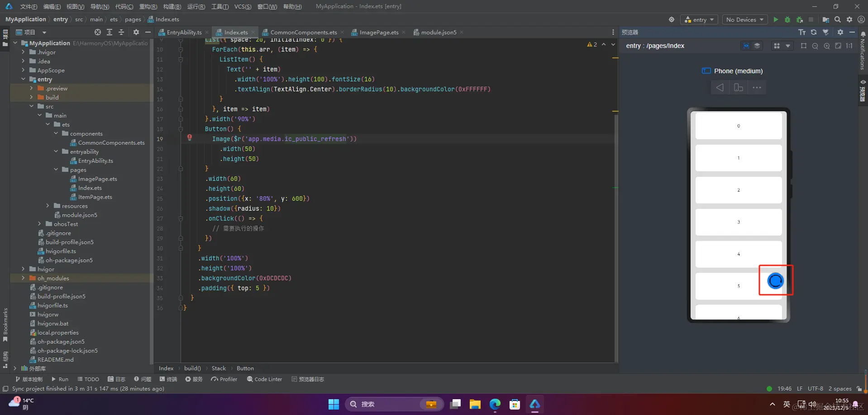Expand all items in project tree
The width and height of the screenshot is (868, 415).
click(x=110, y=32)
